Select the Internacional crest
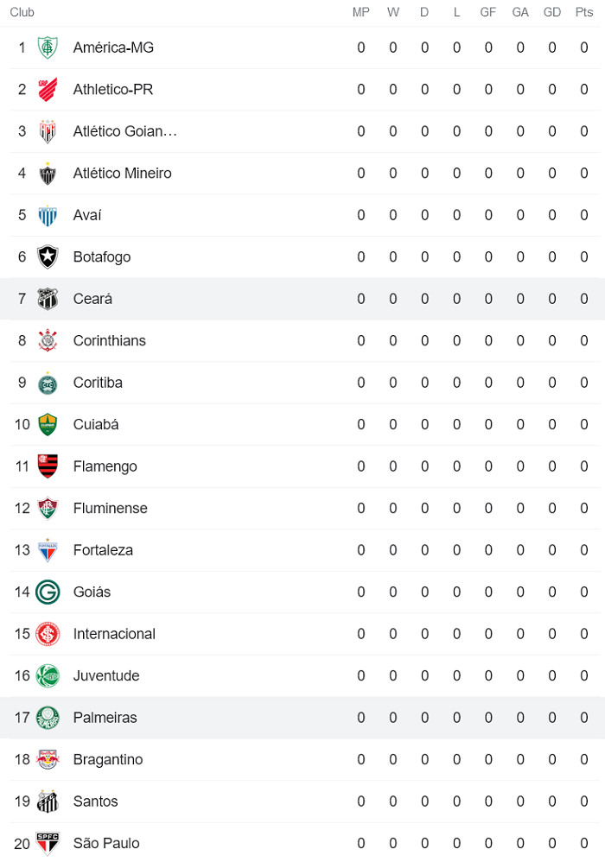This screenshot has width=605, height=868. [x=48, y=634]
